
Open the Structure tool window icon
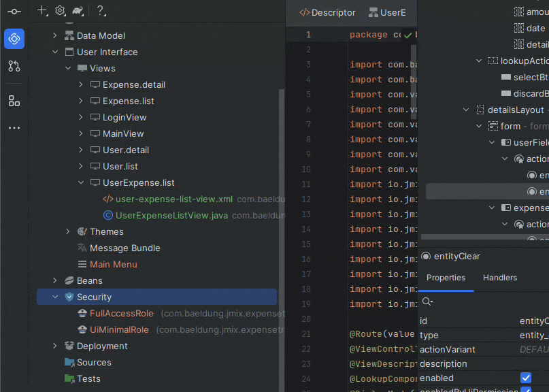click(x=14, y=101)
